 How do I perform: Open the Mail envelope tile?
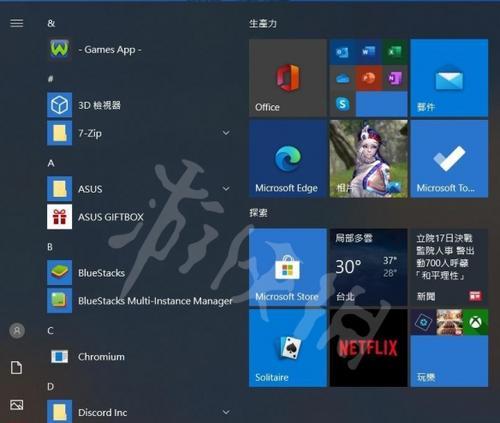coord(449,78)
